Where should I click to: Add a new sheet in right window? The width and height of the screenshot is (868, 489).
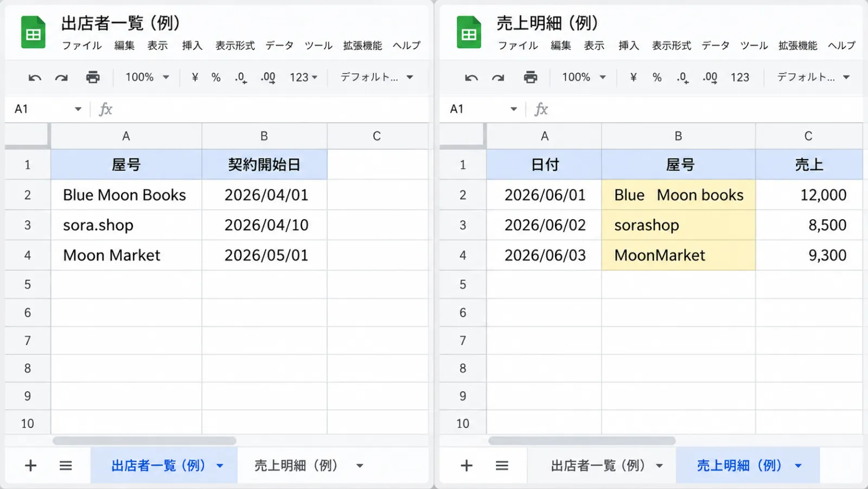click(467, 465)
